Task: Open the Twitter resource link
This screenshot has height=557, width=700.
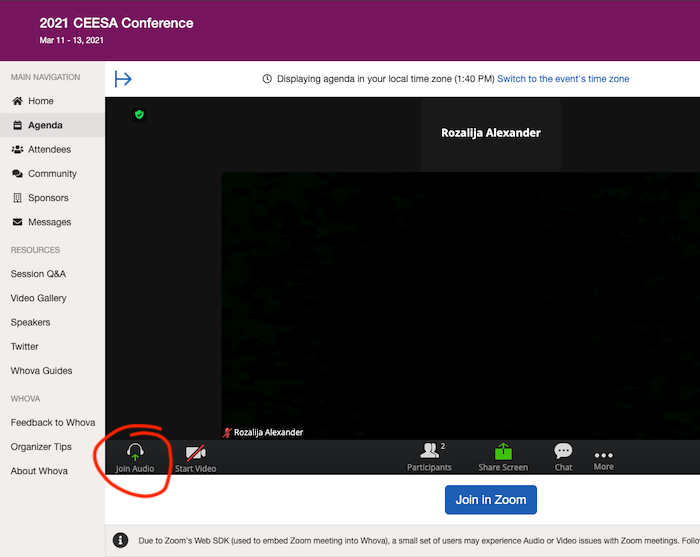Action: tap(25, 346)
